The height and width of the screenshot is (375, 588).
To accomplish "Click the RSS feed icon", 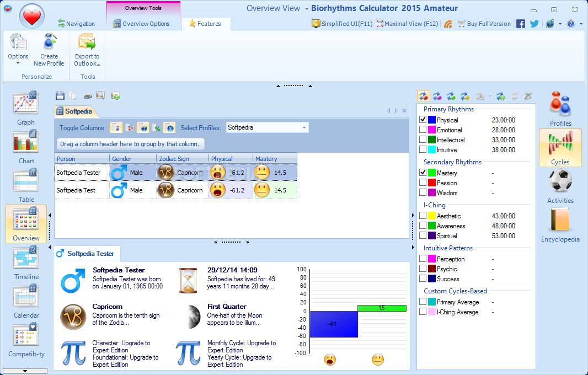I will [448, 24].
